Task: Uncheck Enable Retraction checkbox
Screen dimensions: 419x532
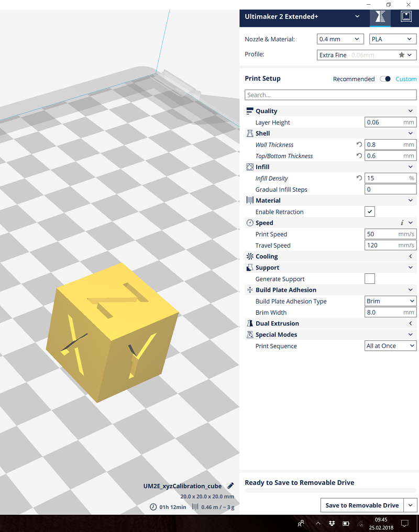Action: pyautogui.click(x=370, y=212)
